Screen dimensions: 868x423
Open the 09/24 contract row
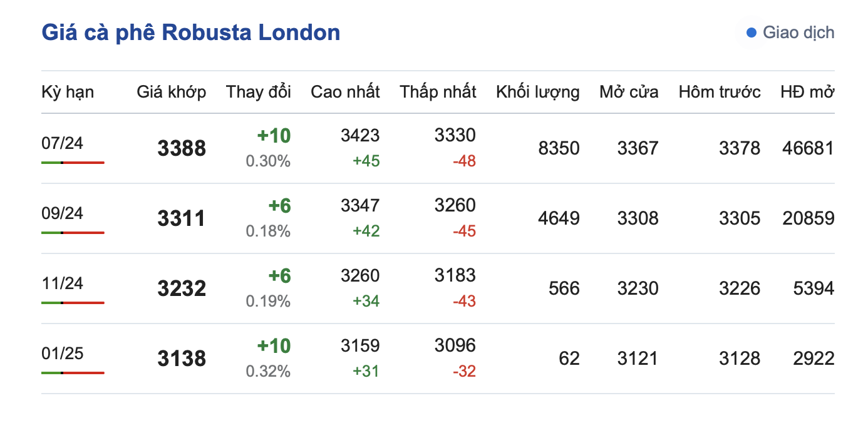tap(62, 213)
